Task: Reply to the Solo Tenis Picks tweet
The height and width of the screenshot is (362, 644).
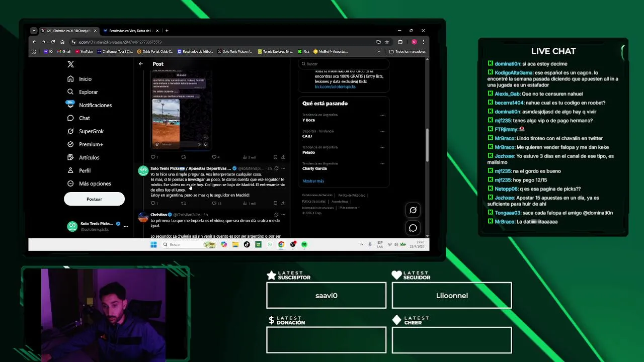Action: pyautogui.click(x=154, y=203)
